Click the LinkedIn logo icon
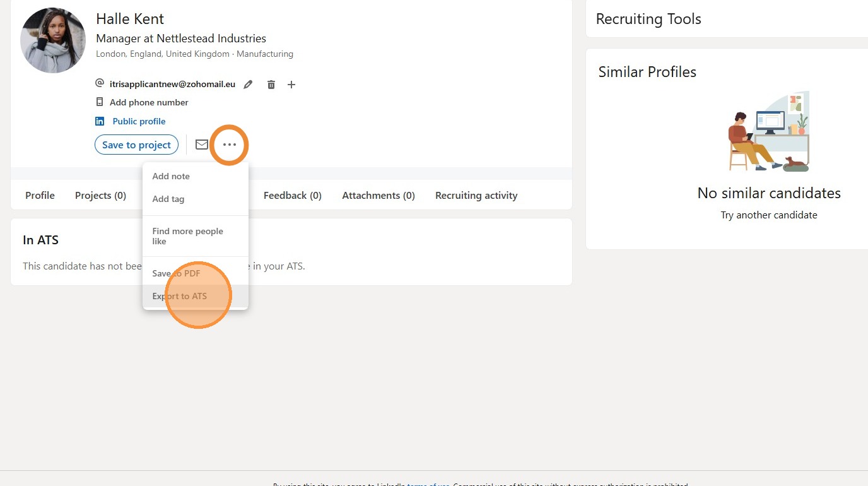 coord(100,121)
